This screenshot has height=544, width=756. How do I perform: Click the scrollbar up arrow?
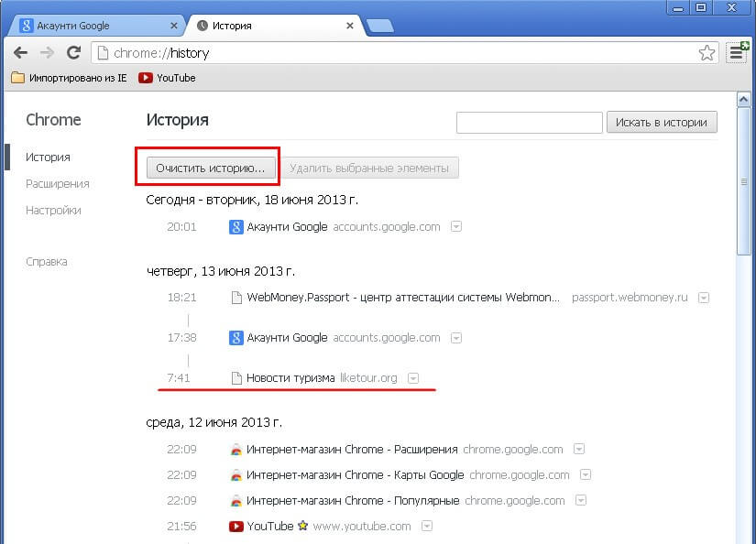[743, 99]
